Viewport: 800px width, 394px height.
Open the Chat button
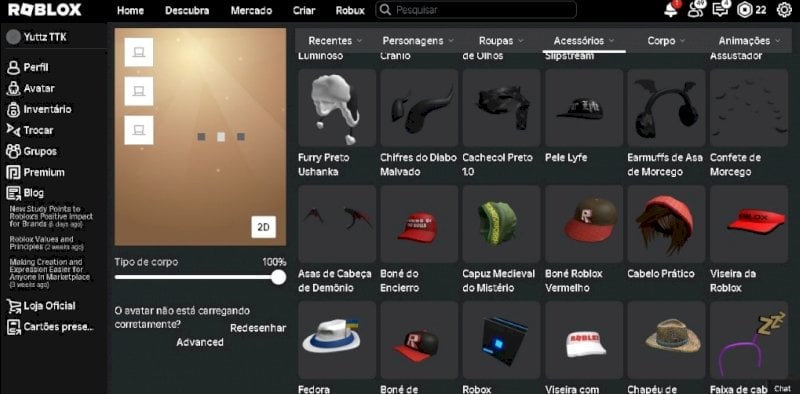click(x=782, y=389)
